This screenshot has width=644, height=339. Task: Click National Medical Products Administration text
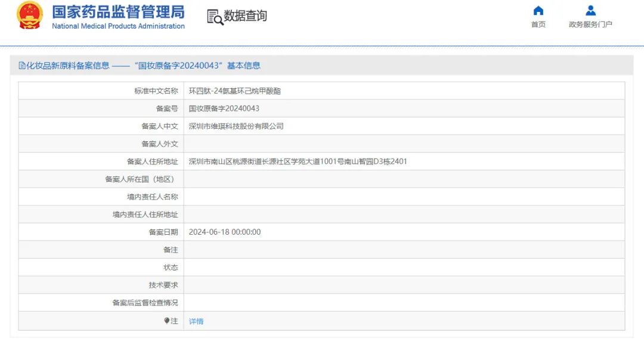(118, 26)
